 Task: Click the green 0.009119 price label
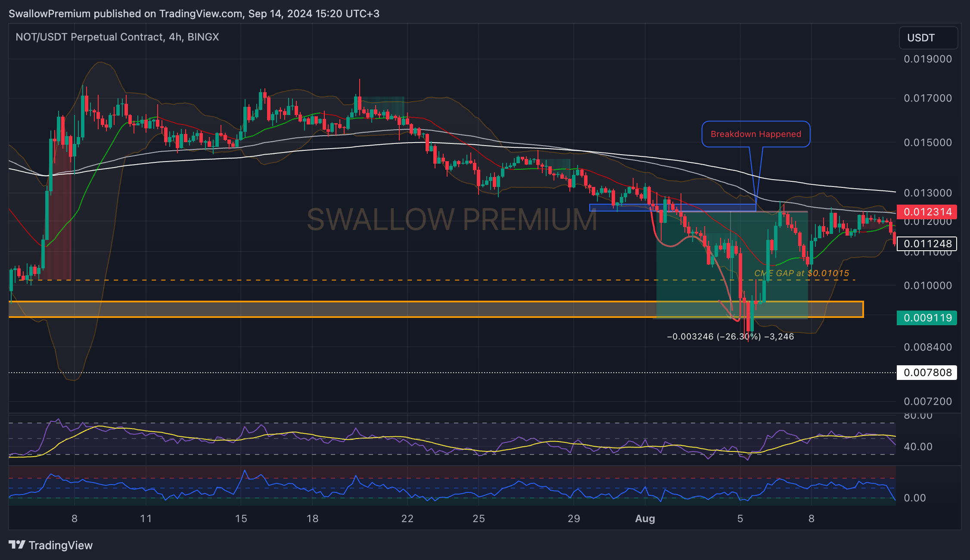point(927,318)
